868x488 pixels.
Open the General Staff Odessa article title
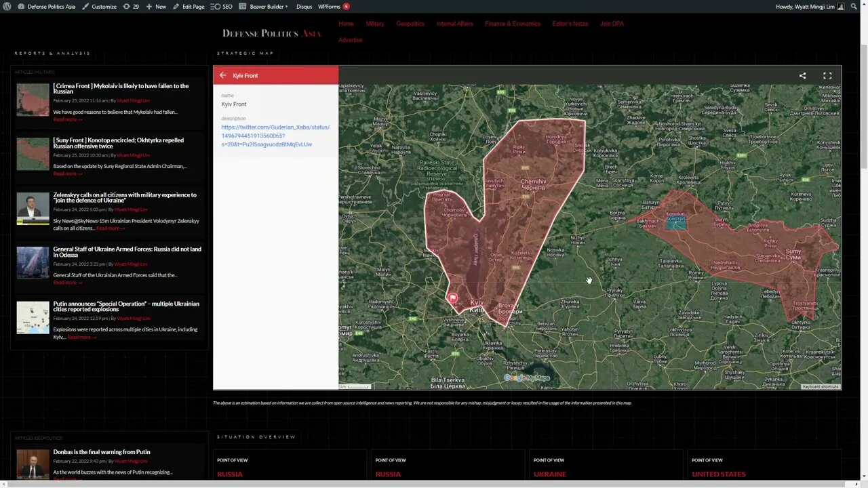point(127,252)
